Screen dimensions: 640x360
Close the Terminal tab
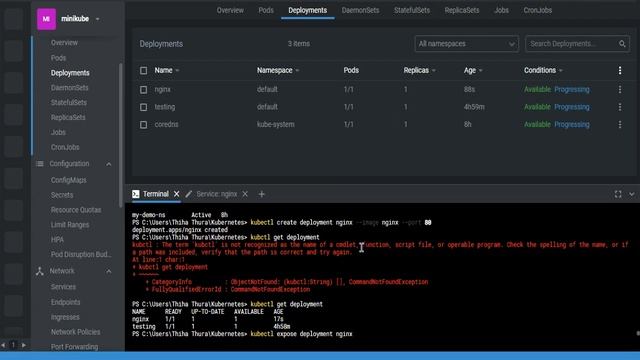(176, 194)
